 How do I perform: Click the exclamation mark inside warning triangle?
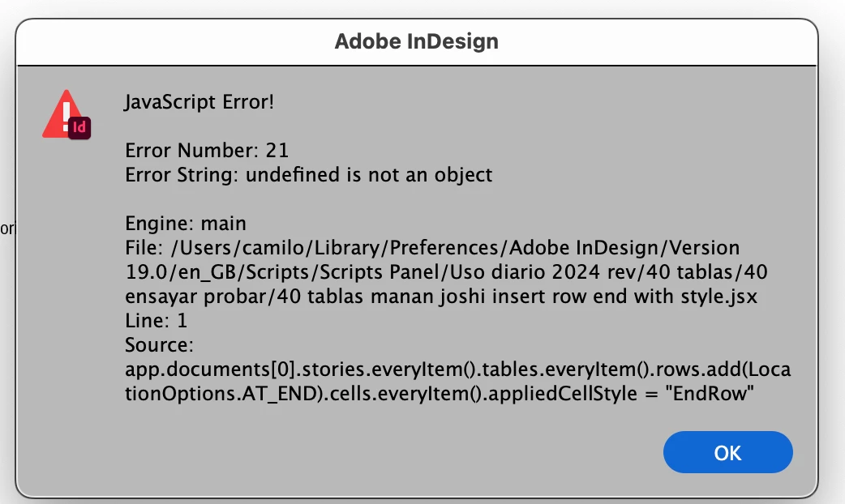66,117
